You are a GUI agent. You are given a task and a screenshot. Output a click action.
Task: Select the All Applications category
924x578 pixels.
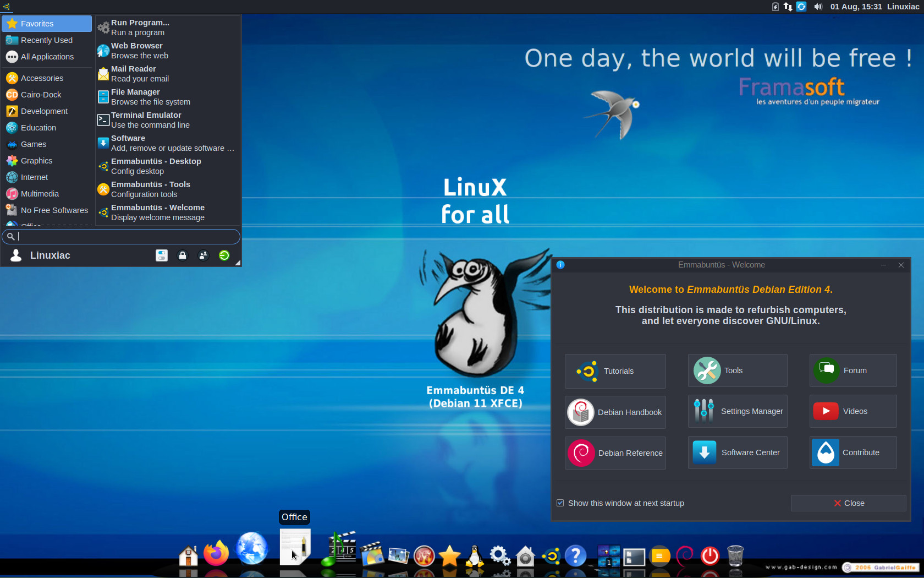pos(47,57)
